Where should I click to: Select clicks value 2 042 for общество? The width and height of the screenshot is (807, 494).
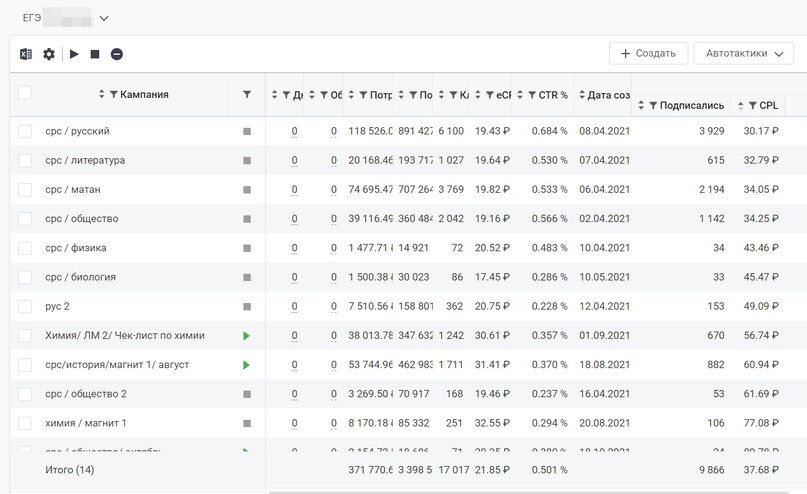451,219
